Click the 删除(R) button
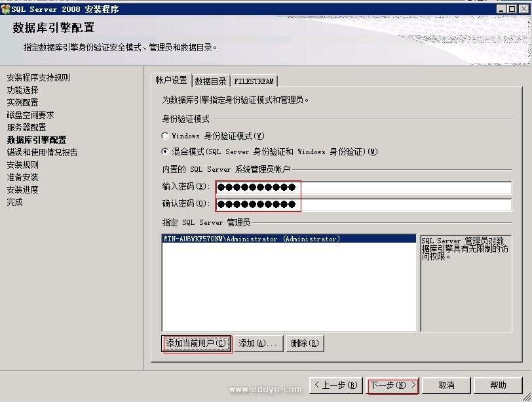532x402 pixels. coord(305,343)
